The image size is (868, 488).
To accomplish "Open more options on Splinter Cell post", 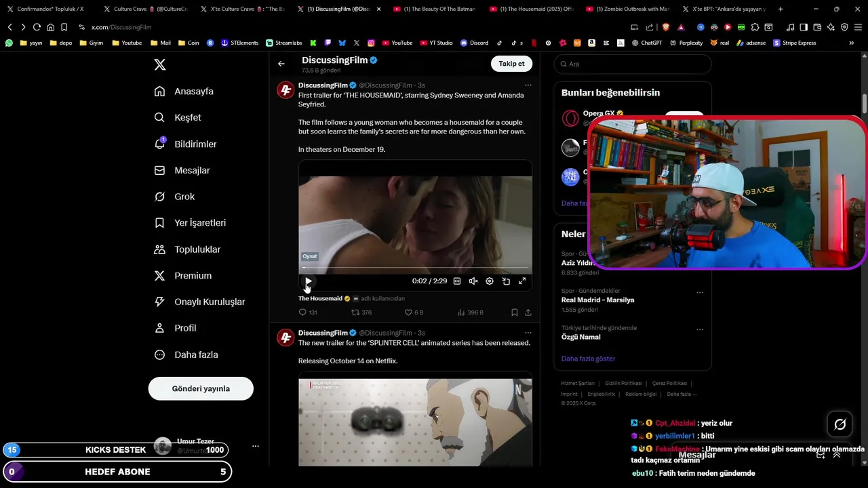I will pos(528,333).
